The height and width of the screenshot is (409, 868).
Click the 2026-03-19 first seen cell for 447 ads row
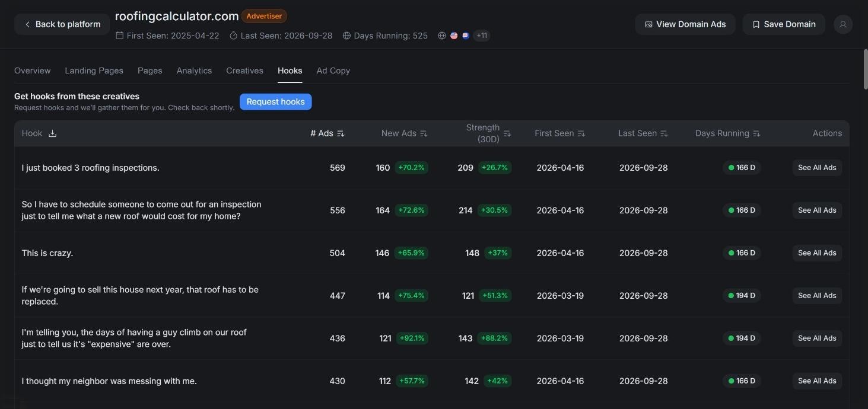[560, 296]
